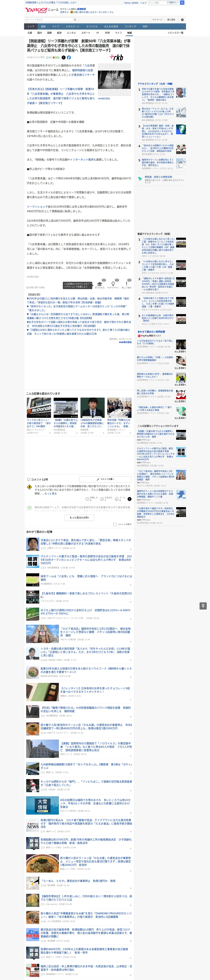Viewport: 210px width, 980px height.
Task: Click the ログイン link
Action: pyautogui.click(x=64, y=12)
